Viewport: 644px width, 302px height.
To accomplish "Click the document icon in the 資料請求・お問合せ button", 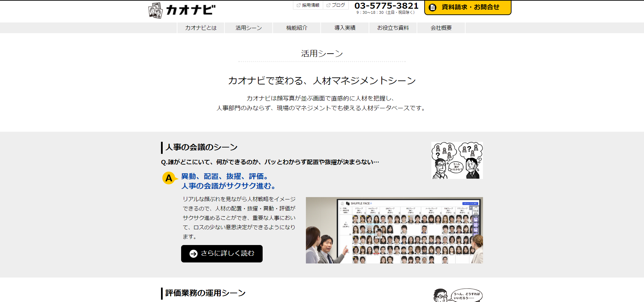I will pos(433,7).
